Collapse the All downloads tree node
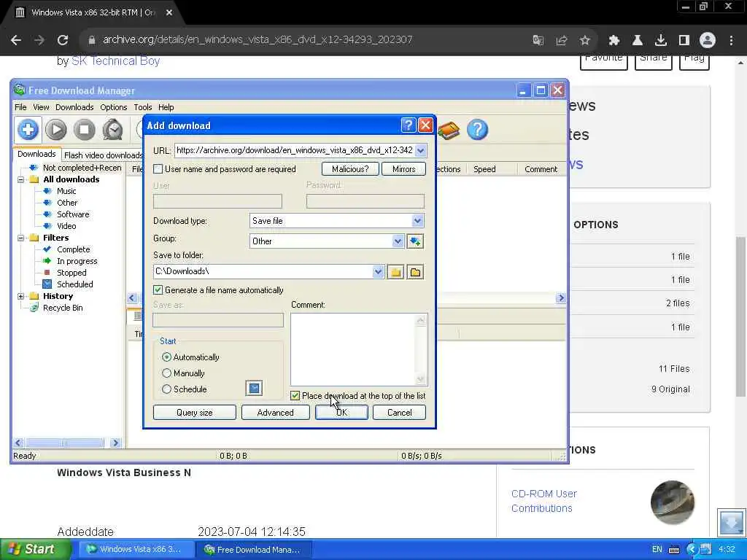Viewport: 747px width, 560px height. pyautogui.click(x=21, y=179)
